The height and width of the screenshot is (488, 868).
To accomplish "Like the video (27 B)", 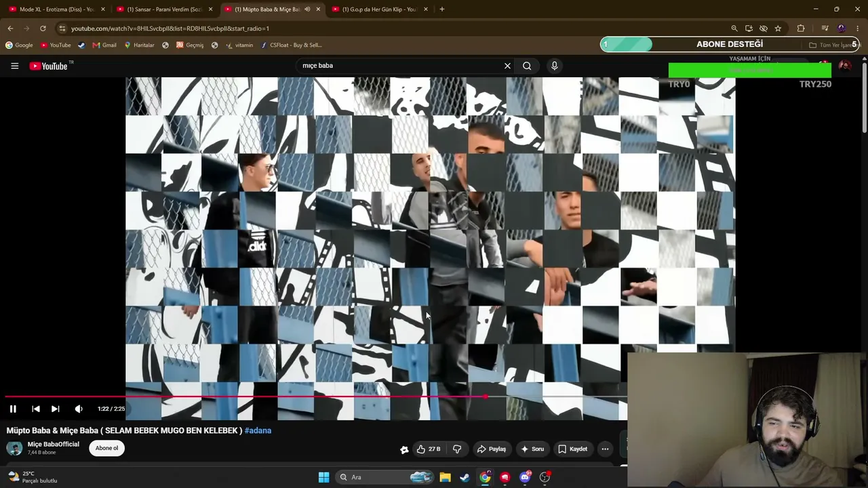I will 429,449.
